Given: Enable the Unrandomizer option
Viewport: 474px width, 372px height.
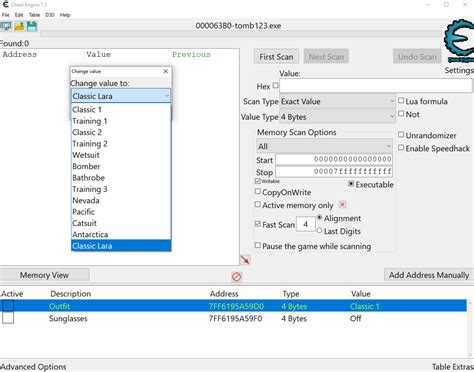Looking at the screenshot, I should tap(401, 135).
